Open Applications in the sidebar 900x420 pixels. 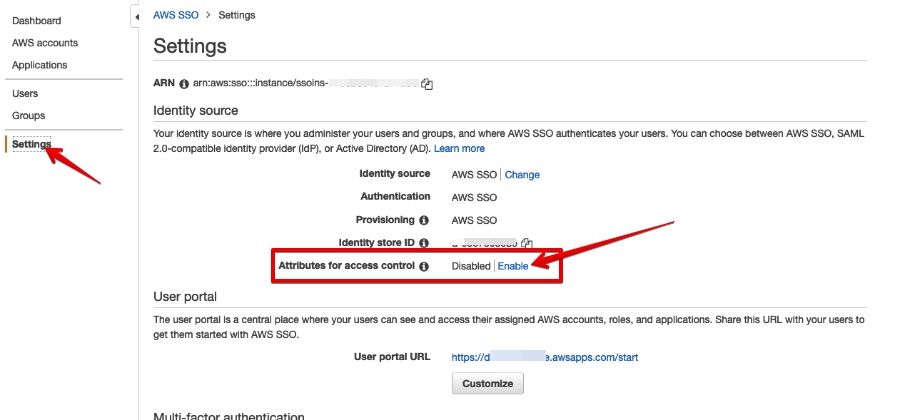coord(40,65)
